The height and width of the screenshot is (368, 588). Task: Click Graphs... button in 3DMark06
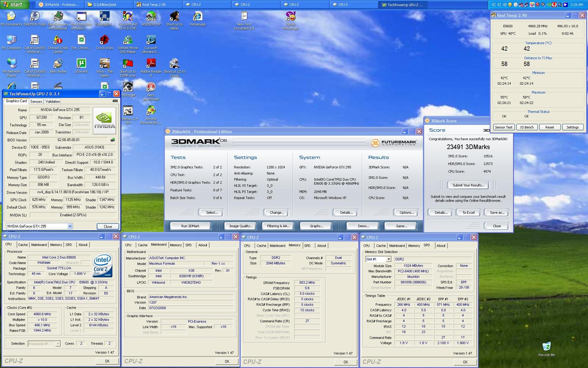pyautogui.click(x=316, y=226)
